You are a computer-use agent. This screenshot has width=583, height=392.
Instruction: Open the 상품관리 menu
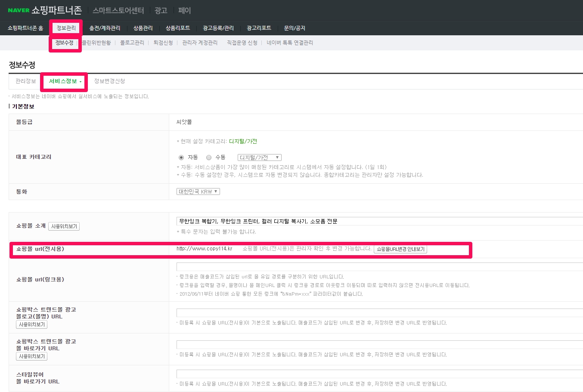point(143,28)
